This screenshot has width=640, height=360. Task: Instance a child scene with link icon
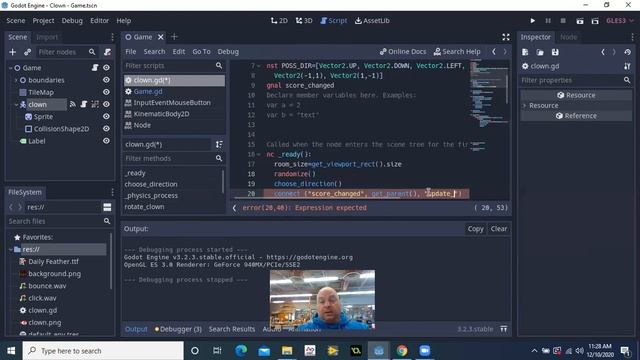tap(27, 52)
